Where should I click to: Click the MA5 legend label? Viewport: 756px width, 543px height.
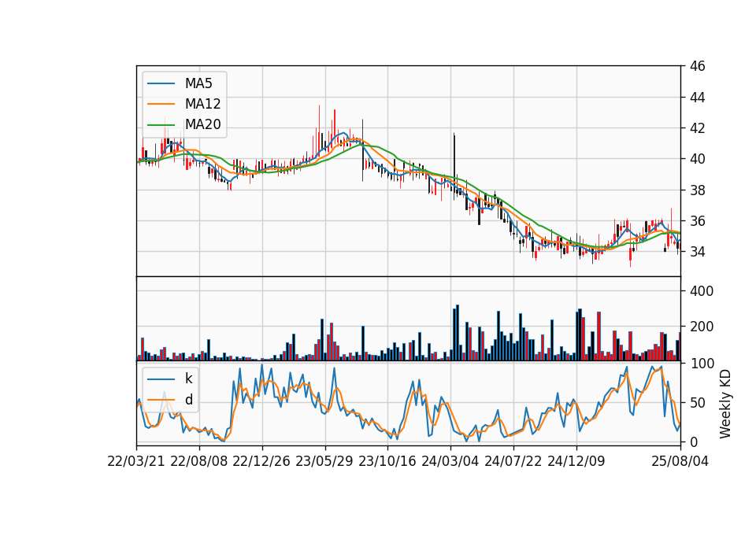[198, 83]
